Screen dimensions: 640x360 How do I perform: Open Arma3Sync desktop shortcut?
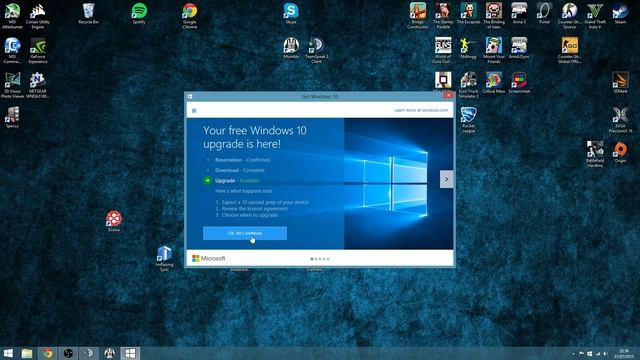tap(519, 48)
